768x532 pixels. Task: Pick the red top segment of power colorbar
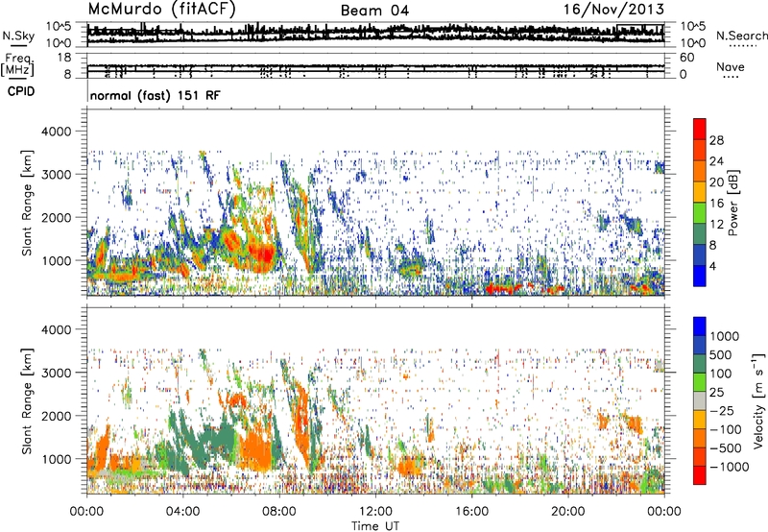[700, 129]
